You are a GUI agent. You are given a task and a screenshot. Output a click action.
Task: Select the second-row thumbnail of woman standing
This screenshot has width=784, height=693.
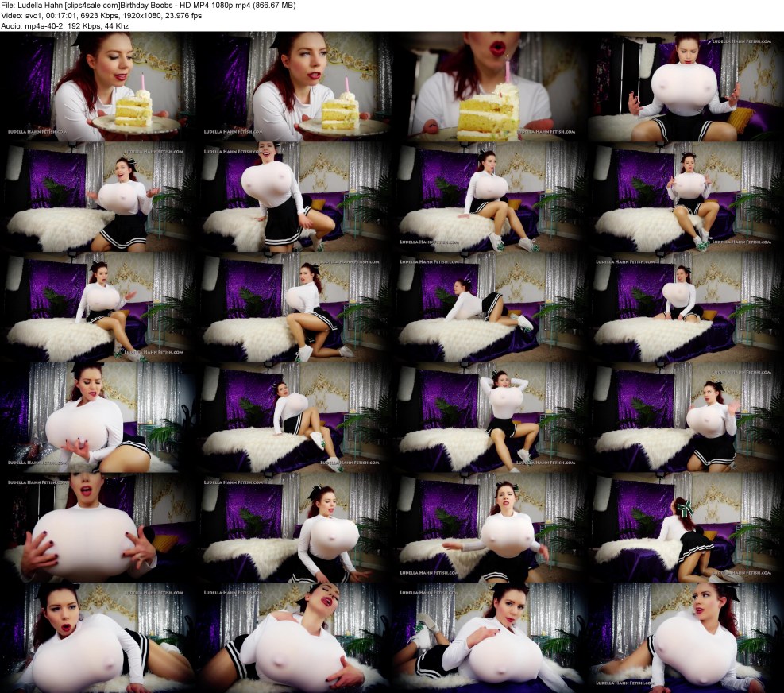(294, 199)
